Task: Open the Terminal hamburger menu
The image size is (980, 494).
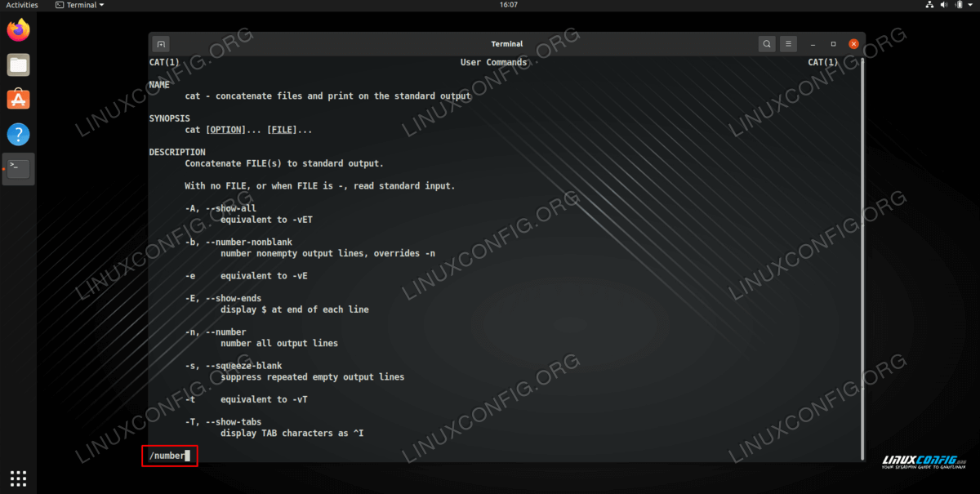Action: 788,43
